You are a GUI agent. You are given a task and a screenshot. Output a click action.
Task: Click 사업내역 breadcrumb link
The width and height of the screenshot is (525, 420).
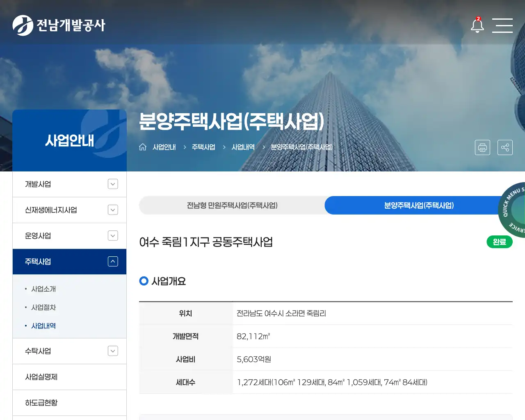[x=243, y=147]
